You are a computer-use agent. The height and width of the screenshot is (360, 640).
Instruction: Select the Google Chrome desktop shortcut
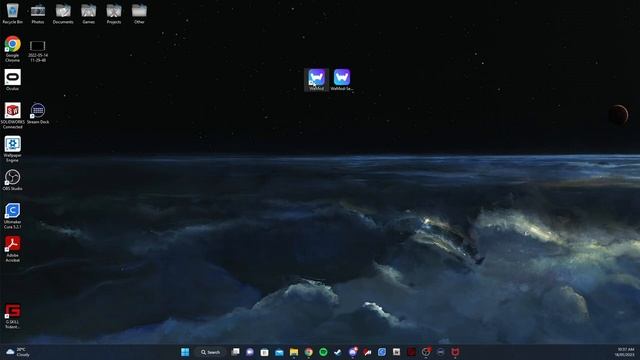[x=13, y=49]
